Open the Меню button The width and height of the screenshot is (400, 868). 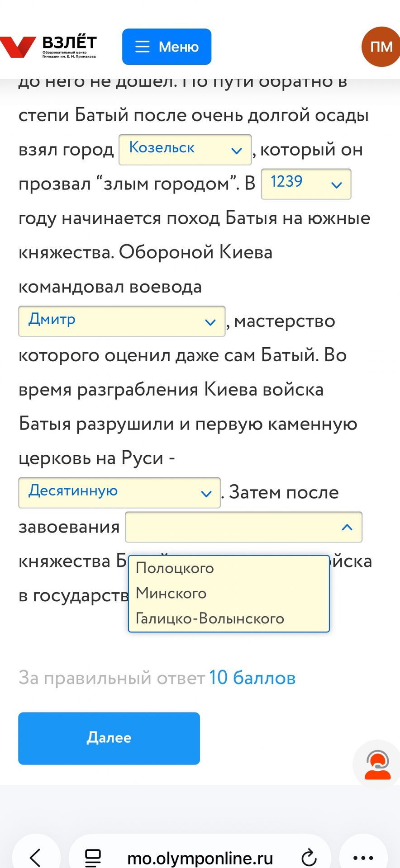click(x=167, y=47)
